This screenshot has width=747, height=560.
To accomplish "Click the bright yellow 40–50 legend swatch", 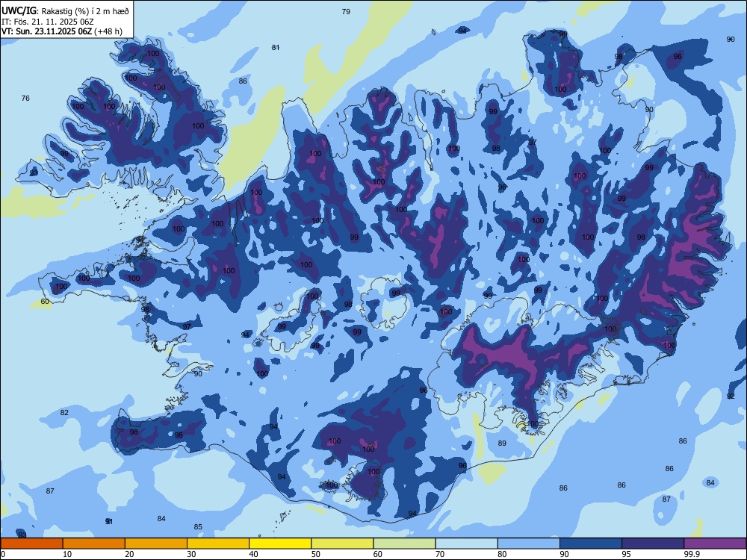I will click(280, 544).
